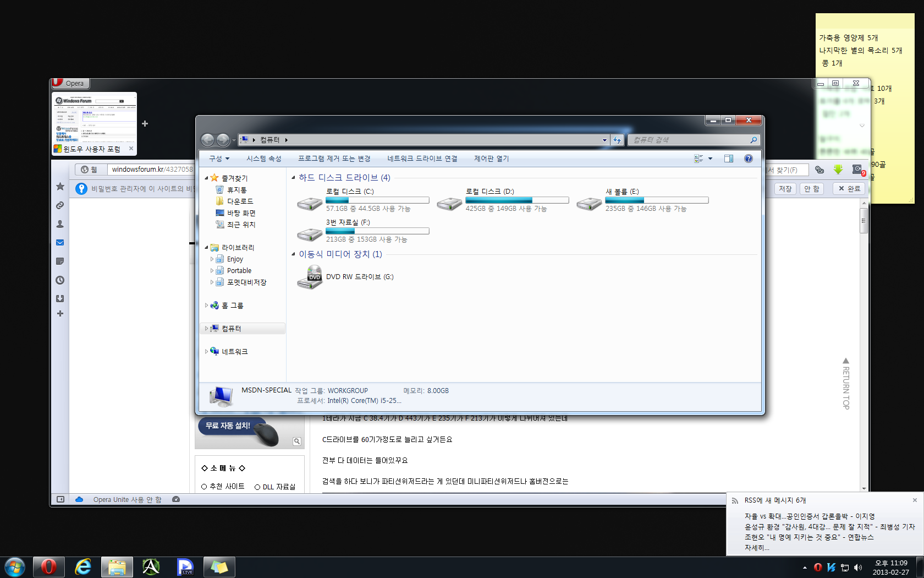Open the address bar history dropdown in Explorer
The height and width of the screenshot is (578, 924).
[604, 140]
